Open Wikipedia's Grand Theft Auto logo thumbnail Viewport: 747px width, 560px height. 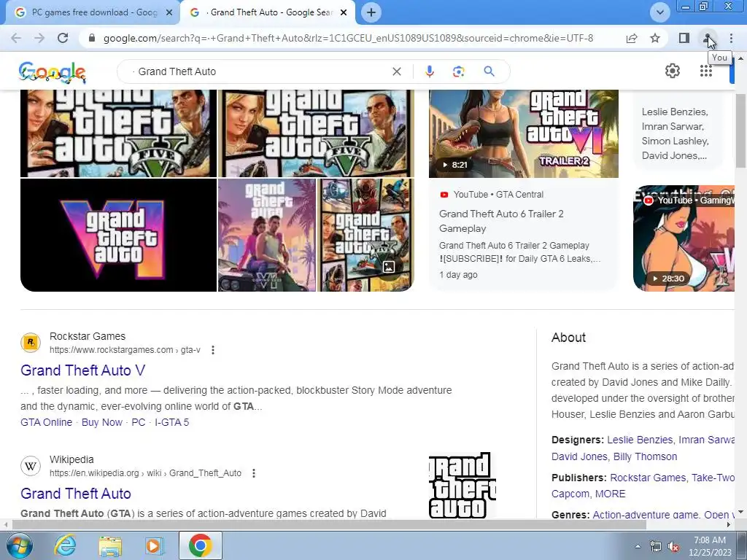(x=462, y=485)
